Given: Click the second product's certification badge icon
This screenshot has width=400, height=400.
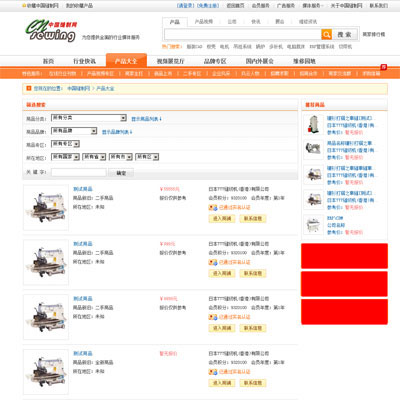Looking at the screenshot, I should coord(213,262).
